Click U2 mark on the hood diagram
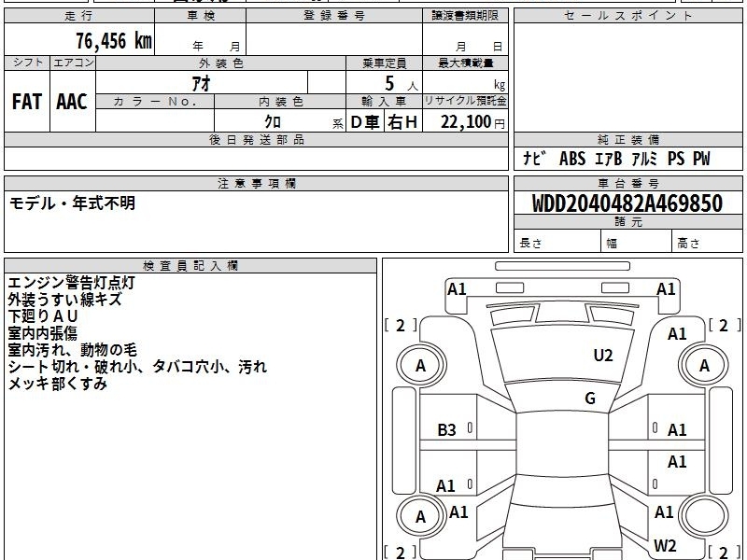The image size is (747, 560). [x=603, y=356]
